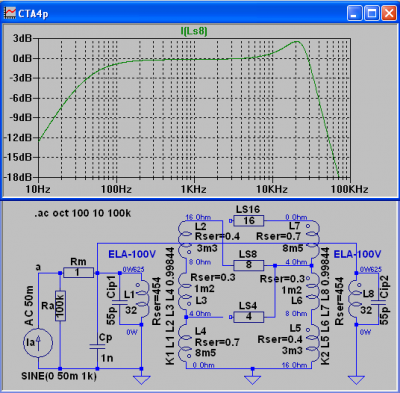400x393 pixels.
Task: Click the L1 inductor coil
Action: coord(144,299)
